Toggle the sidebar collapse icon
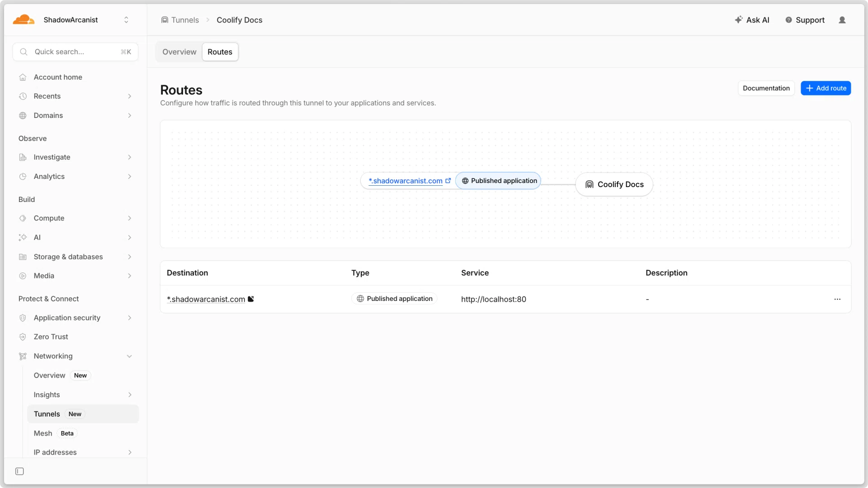The height and width of the screenshot is (488, 868). tap(19, 472)
